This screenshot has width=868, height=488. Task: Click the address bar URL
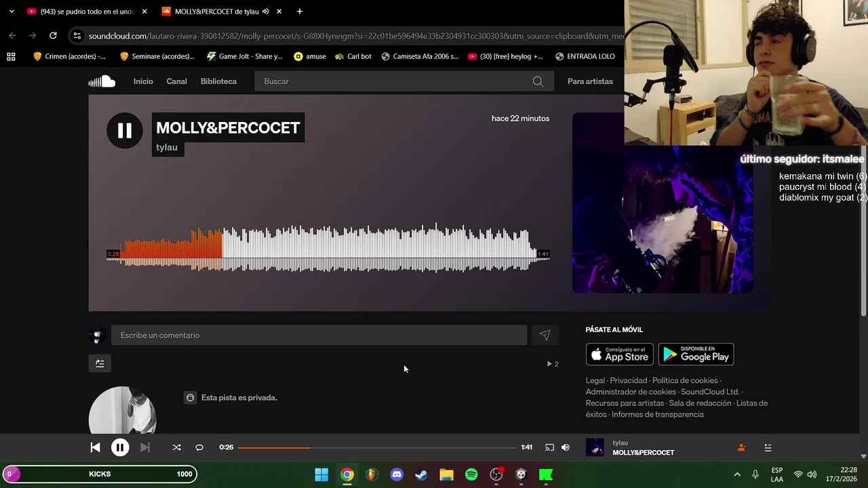click(355, 36)
